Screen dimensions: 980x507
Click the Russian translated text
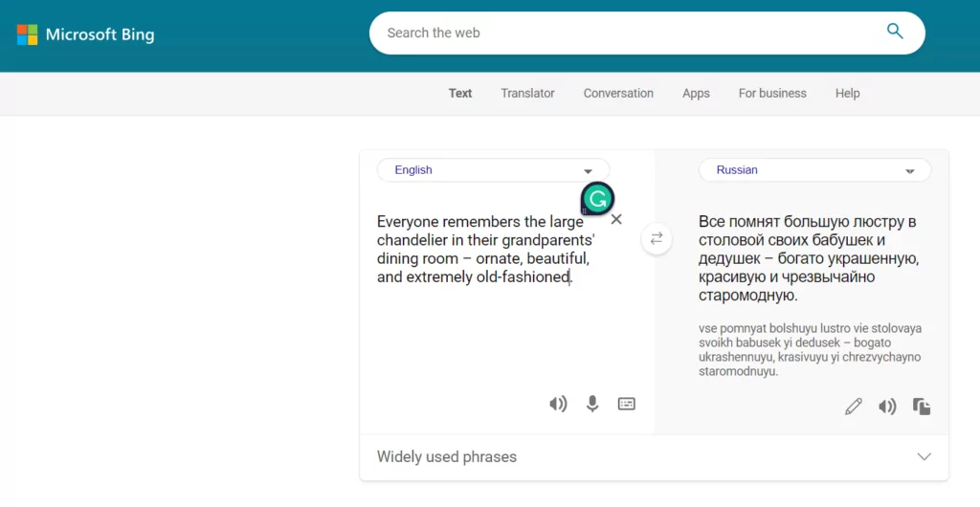coord(810,258)
